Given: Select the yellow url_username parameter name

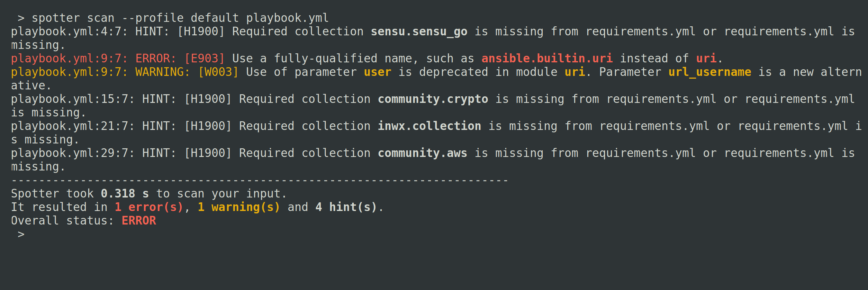Looking at the screenshot, I should (x=709, y=72).
